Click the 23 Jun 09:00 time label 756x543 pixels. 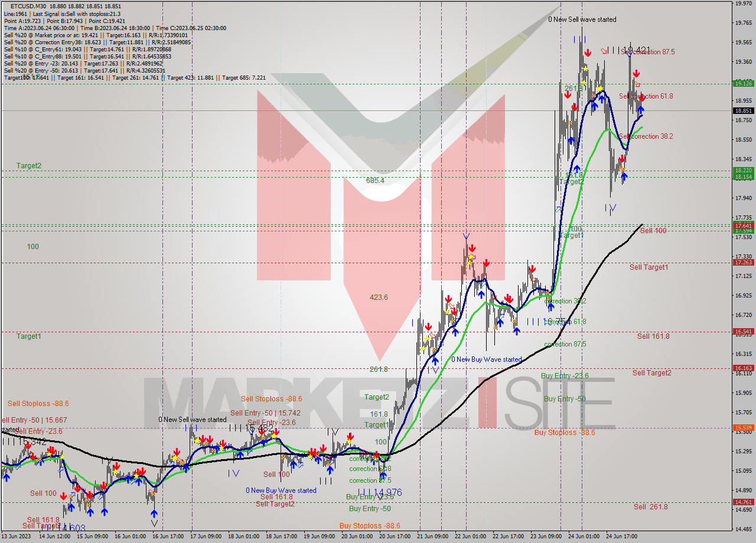tap(546, 537)
